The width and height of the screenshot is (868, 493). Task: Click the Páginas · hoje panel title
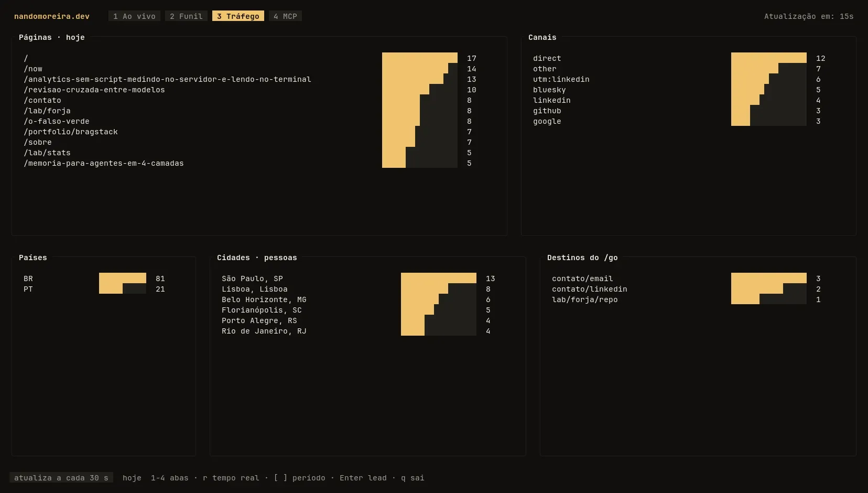[52, 37]
